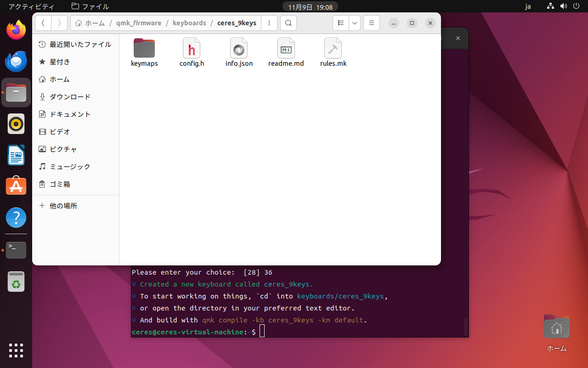Expand view options dropdown arrow
The width and height of the screenshot is (588, 368).
(x=355, y=23)
